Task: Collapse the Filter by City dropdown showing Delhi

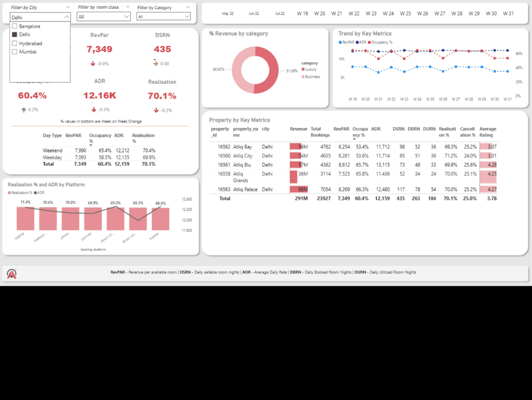Action: (x=66, y=17)
